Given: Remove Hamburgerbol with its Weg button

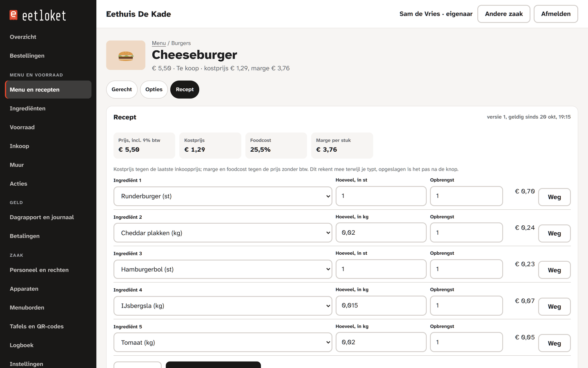Looking at the screenshot, I should [554, 270].
